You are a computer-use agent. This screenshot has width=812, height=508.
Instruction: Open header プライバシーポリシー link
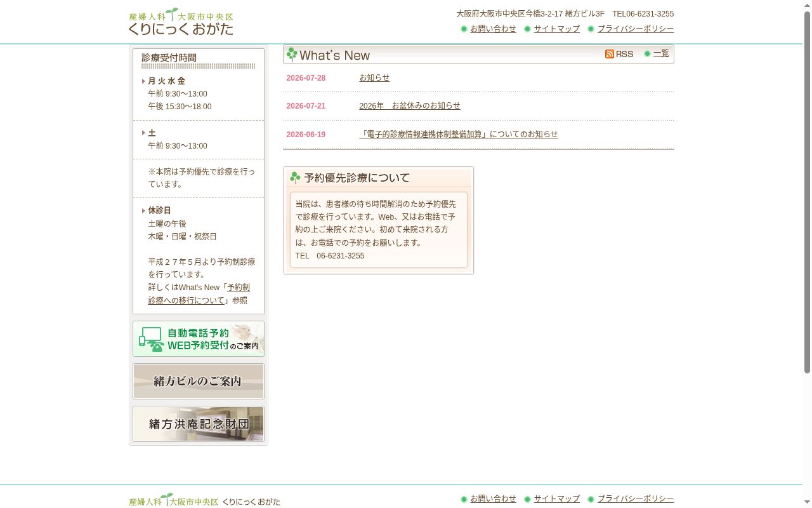pyautogui.click(x=636, y=29)
